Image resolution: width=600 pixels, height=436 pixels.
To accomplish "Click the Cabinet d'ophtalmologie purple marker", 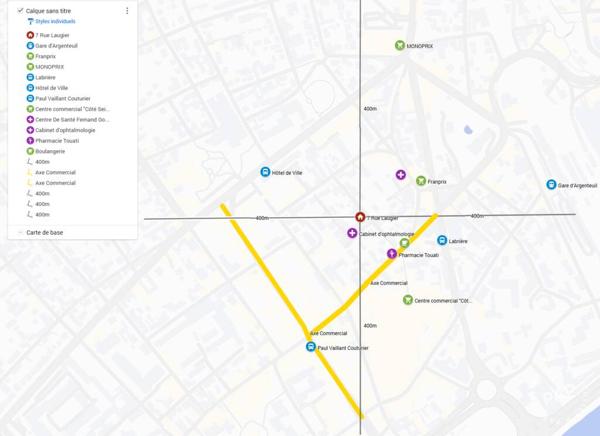I will pos(352,233).
